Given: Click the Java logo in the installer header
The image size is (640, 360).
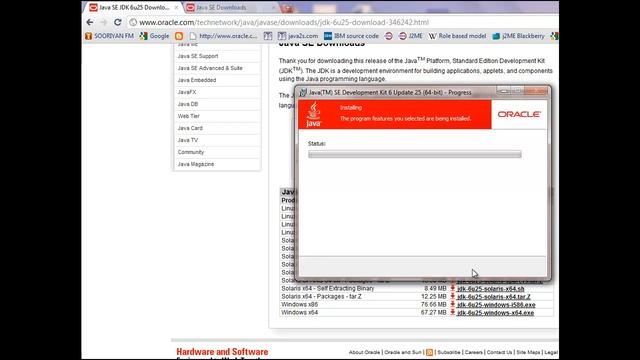Looking at the screenshot, I should click(x=313, y=114).
